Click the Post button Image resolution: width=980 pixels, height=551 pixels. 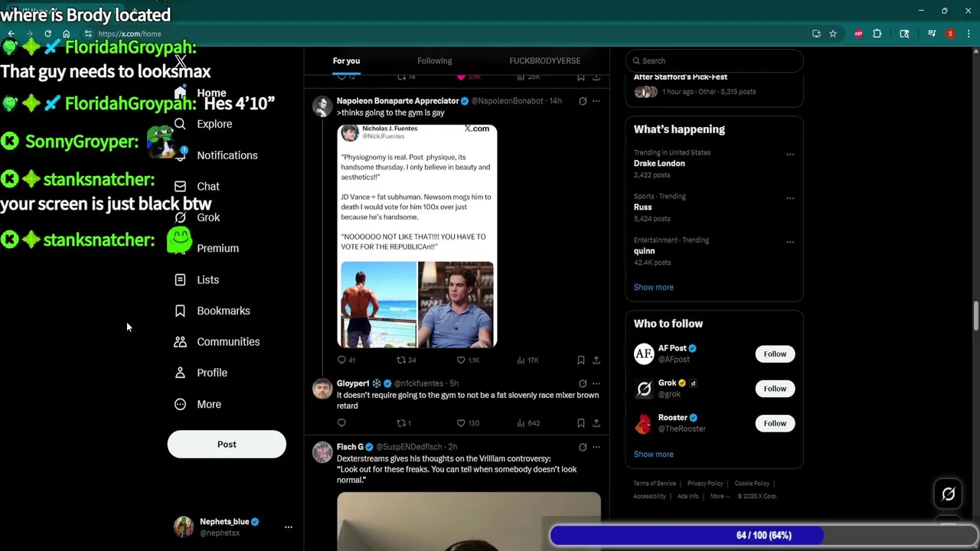tap(227, 445)
